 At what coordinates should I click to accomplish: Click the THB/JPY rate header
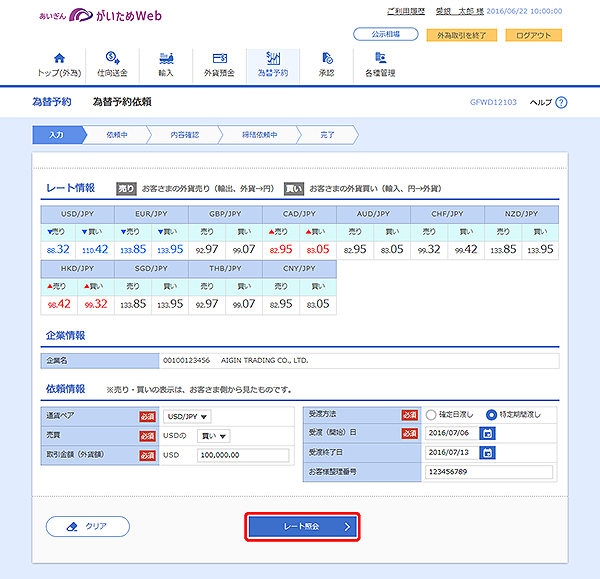pos(225,269)
